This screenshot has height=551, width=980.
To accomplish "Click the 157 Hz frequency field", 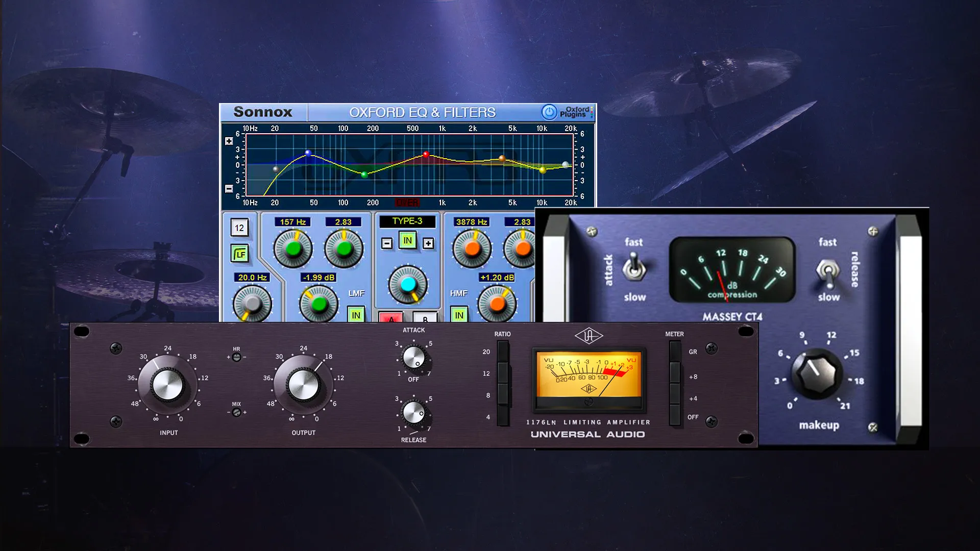I will [292, 222].
